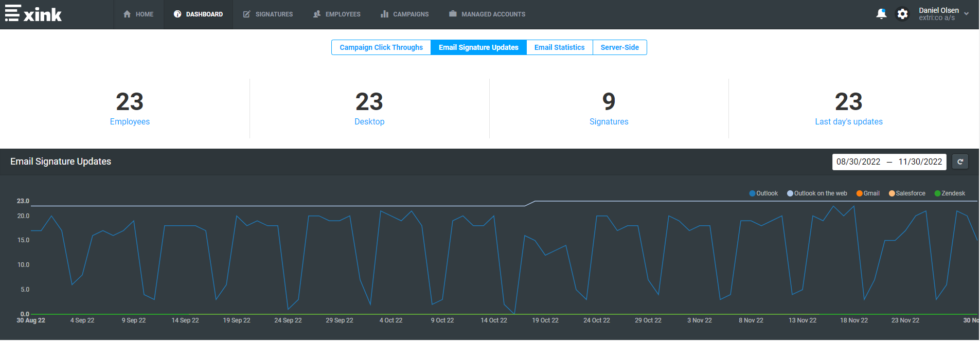This screenshot has width=980, height=341.
Task: Open the Employees navigation item
Action: click(337, 14)
